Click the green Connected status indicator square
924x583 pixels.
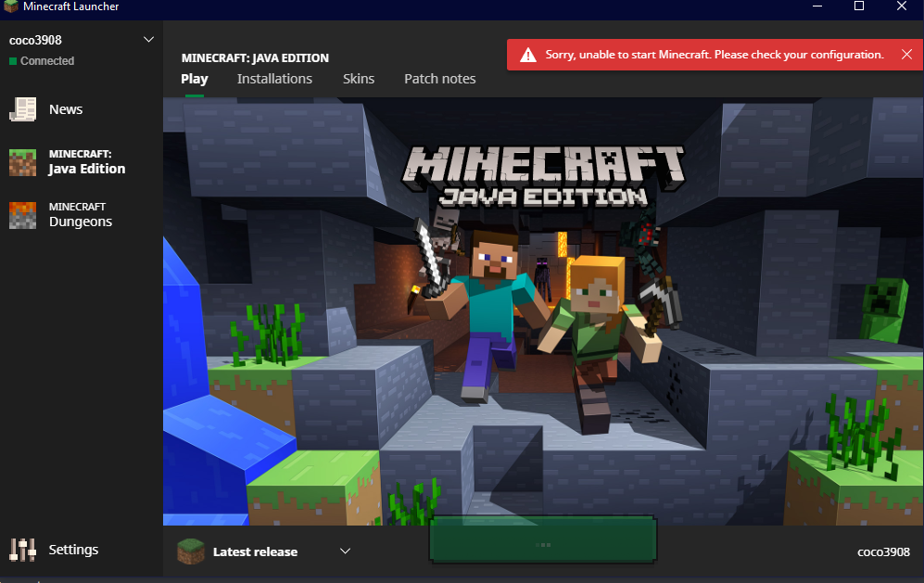(12, 61)
